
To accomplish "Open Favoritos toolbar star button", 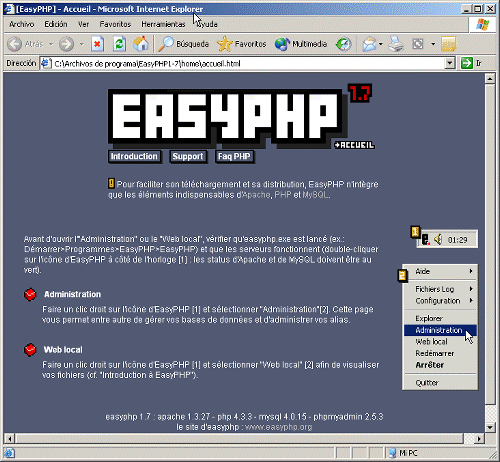I will (x=242, y=44).
